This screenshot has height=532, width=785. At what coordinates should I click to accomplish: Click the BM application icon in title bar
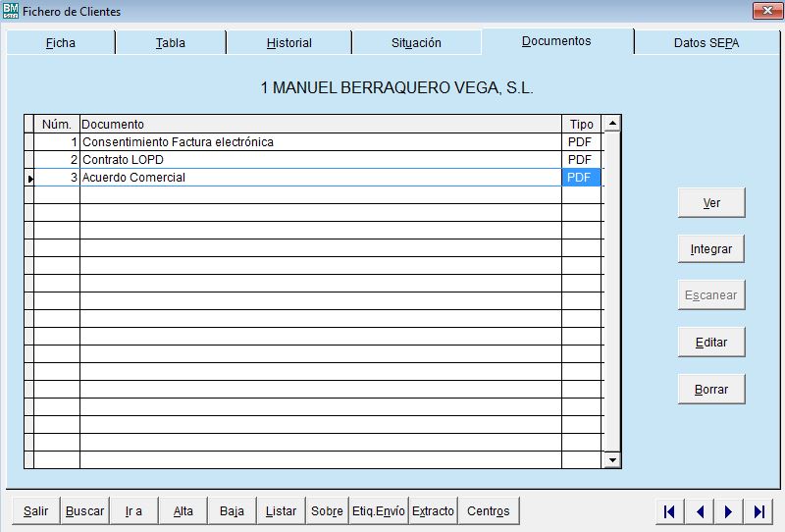tap(11, 11)
